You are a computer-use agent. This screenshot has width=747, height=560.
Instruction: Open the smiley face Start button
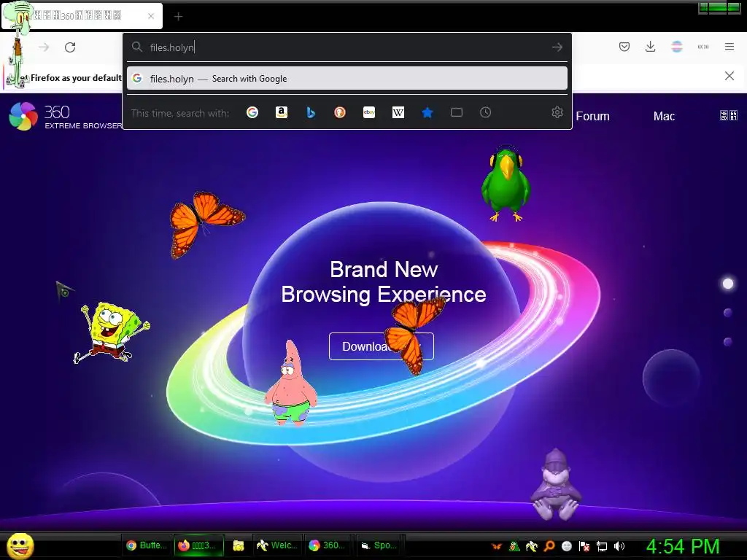coord(20,545)
